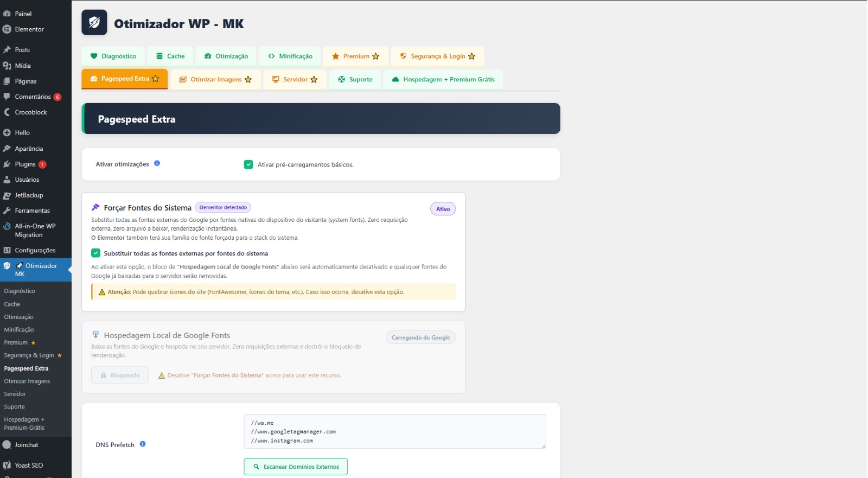Click warning icon in Atenção notice
The image size is (868, 478).
tap(102, 292)
